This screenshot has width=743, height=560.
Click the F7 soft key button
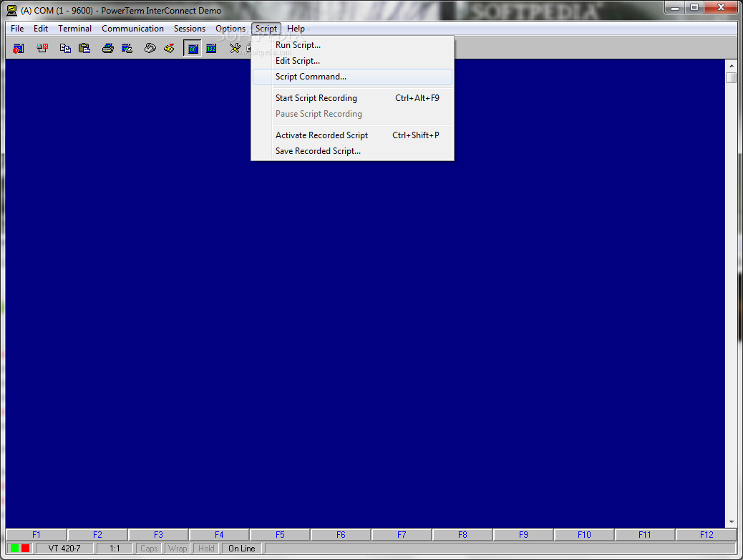click(402, 534)
